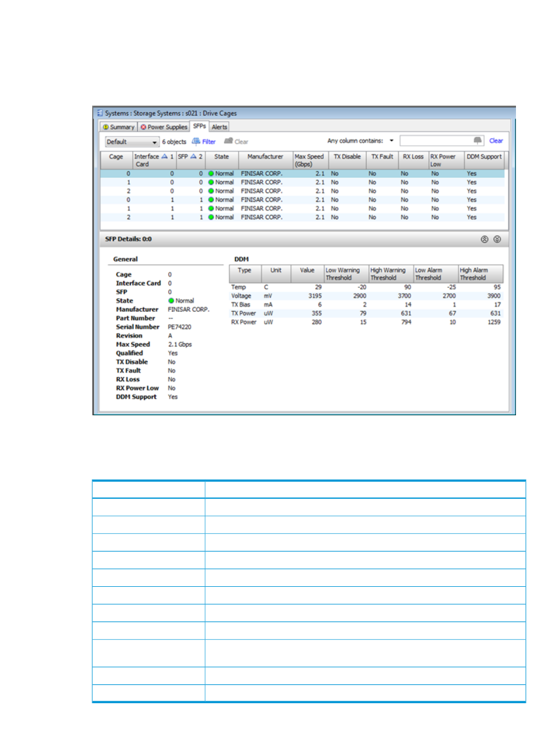The image size is (560, 746).
Task: Select the TX Bias row in DDM table
Action: [x=366, y=305]
